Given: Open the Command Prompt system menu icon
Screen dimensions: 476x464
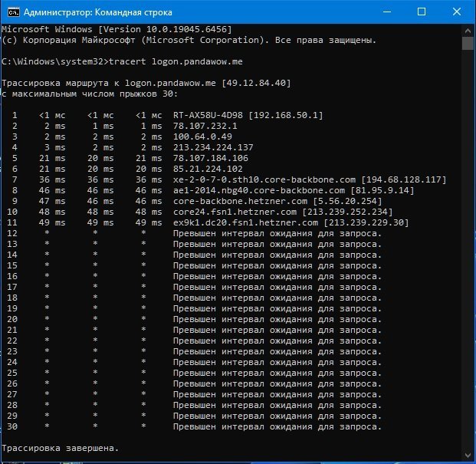Looking at the screenshot, I should (x=11, y=12).
